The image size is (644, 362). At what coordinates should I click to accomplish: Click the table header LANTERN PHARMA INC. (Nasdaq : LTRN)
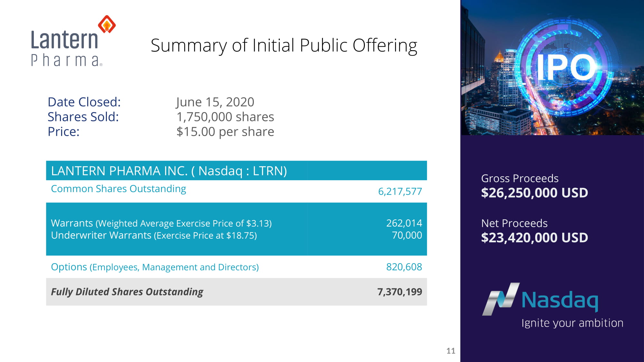click(x=169, y=171)
